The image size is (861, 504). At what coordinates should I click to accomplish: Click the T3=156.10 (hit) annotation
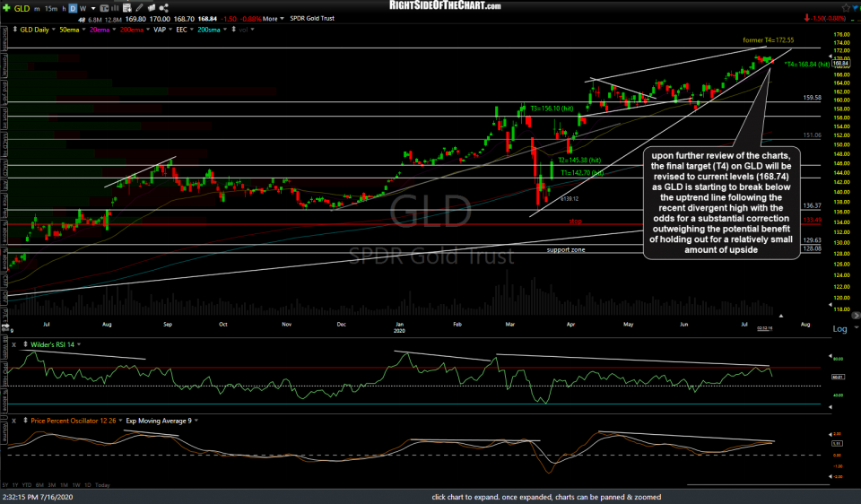pyautogui.click(x=552, y=109)
